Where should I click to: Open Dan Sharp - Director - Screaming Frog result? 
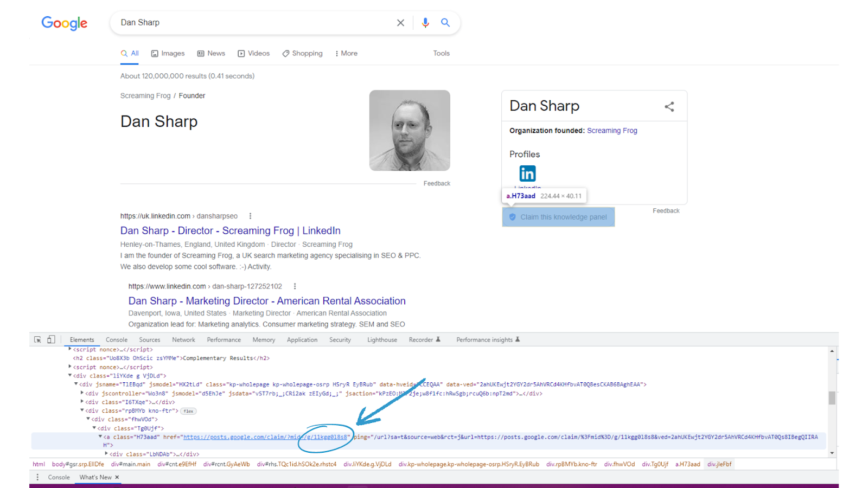(x=231, y=230)
